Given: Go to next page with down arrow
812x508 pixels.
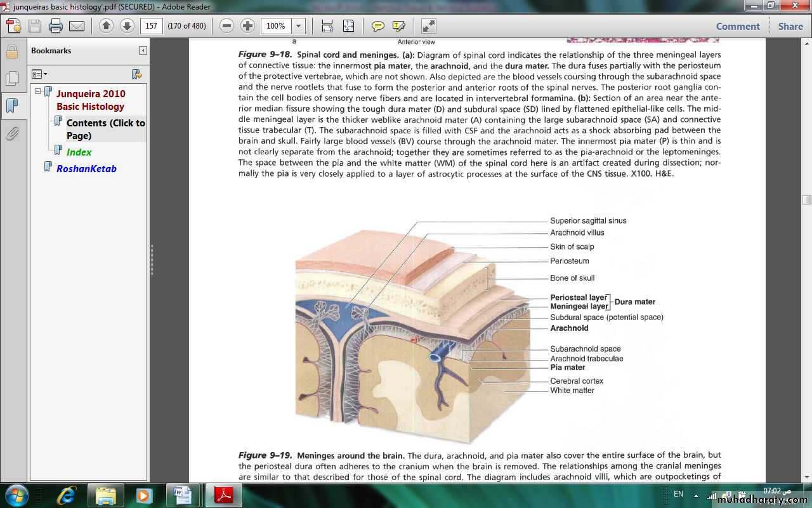Looking at the screenshot, I should pos(127,26).
